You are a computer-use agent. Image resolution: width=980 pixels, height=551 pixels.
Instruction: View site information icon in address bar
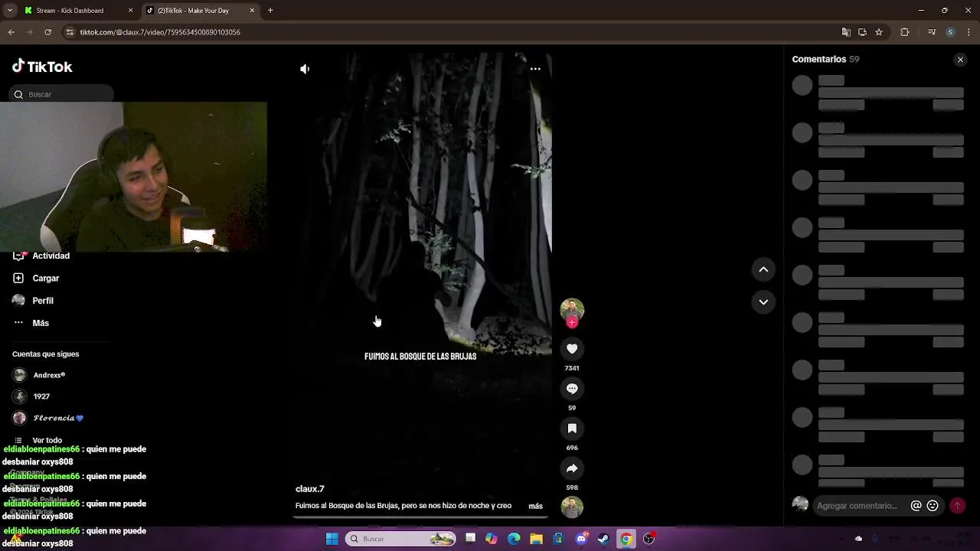(70, 32)
